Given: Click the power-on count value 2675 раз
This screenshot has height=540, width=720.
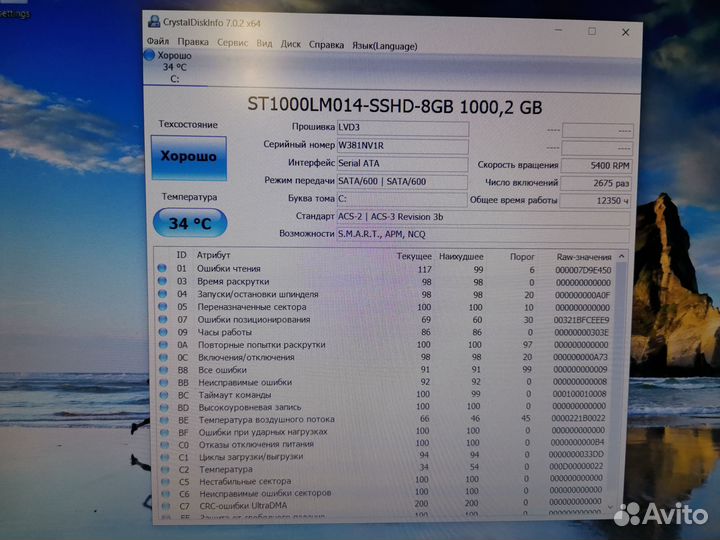Looking at the screenshot, I should tap(596, 183).
